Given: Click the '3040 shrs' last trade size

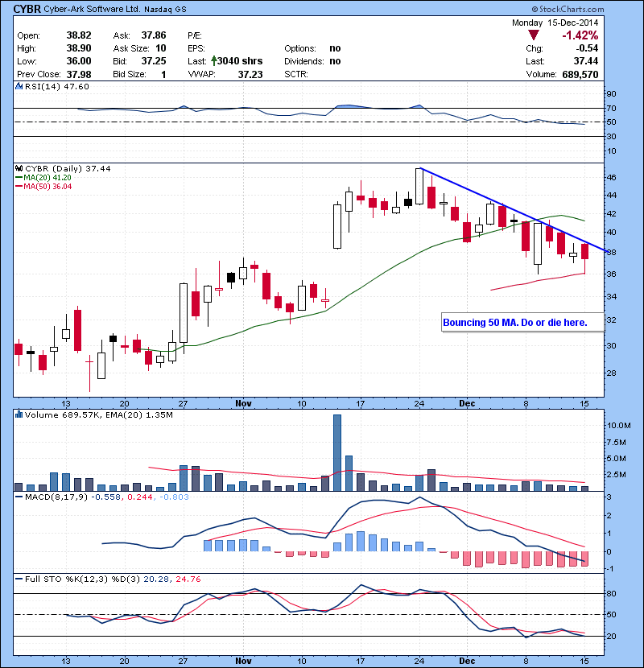Looking at the screenshot, I should pos(240,61).
